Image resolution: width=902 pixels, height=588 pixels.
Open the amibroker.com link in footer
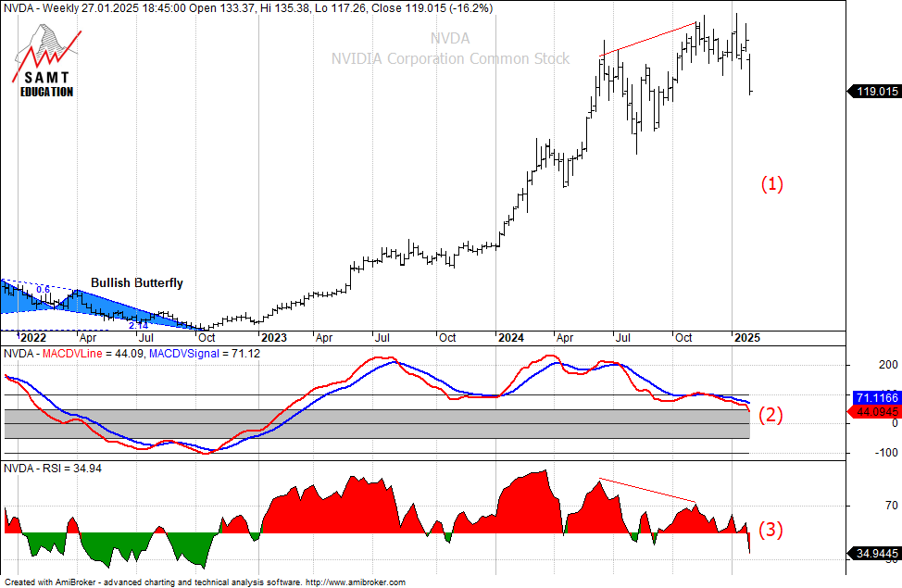355,582
